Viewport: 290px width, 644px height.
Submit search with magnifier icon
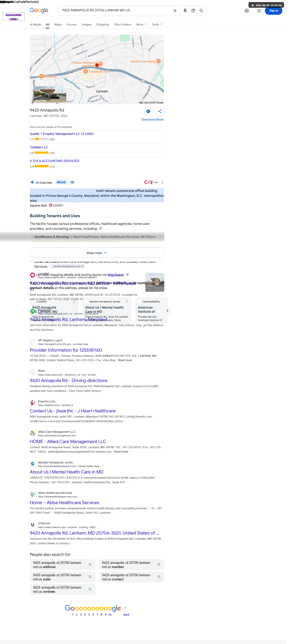202,11
